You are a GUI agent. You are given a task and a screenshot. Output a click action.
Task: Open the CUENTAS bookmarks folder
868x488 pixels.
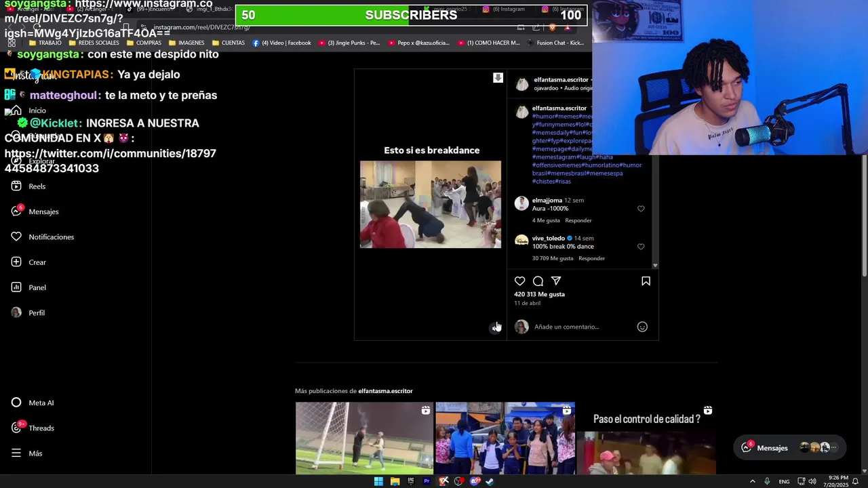click(229, 43)
